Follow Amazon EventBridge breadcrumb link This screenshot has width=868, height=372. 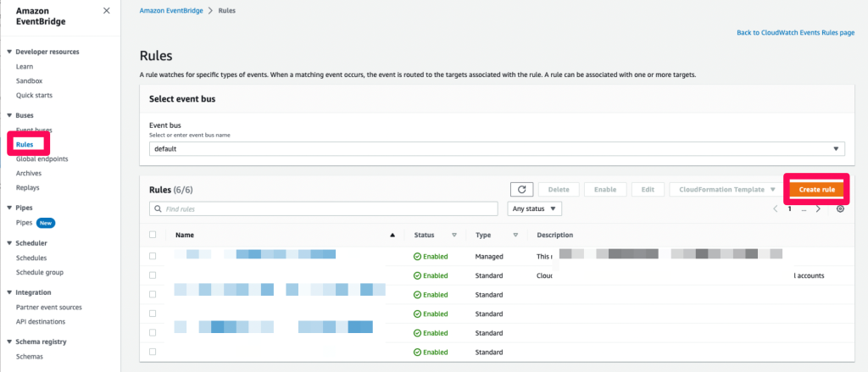pos(171,10)
